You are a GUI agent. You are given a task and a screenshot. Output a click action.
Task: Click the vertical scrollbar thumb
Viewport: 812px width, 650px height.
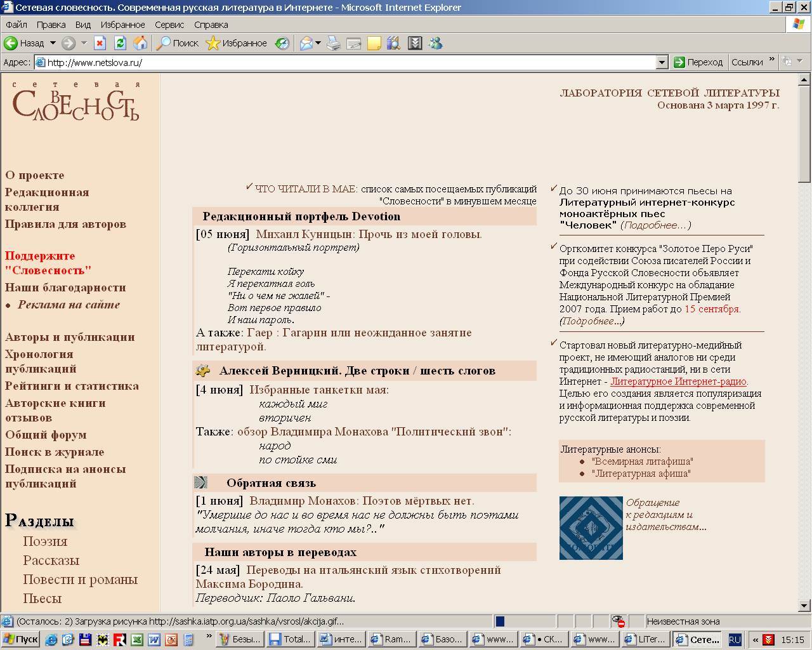pos(804,135)
